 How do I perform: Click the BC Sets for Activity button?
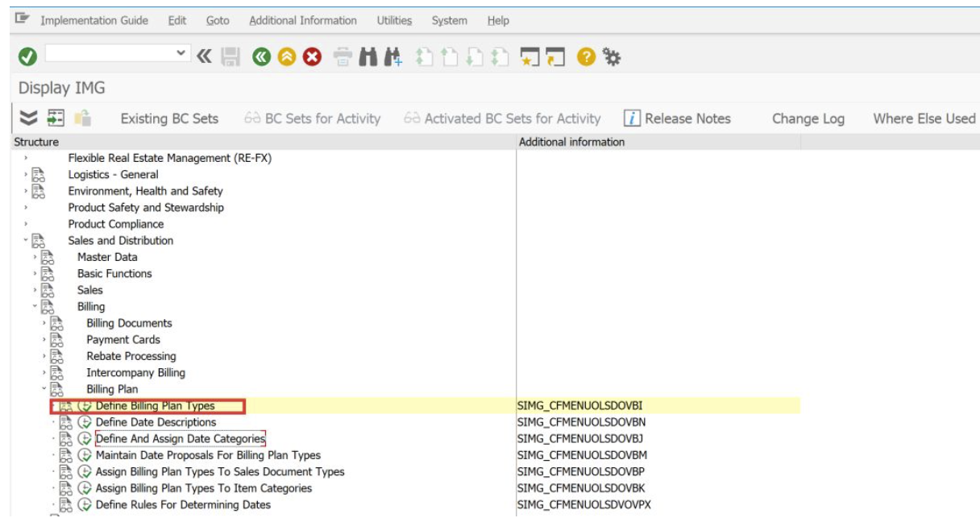tap(312, 118)
